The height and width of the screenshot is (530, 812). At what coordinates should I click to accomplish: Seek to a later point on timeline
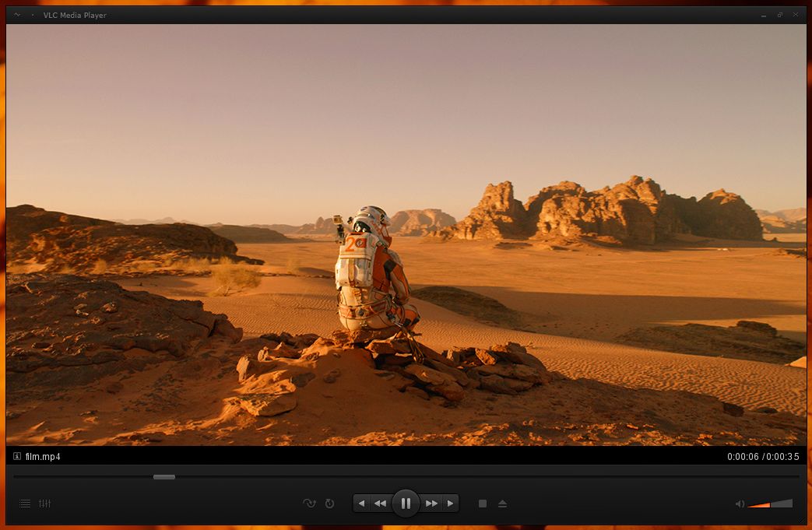(x=487, y=477)
